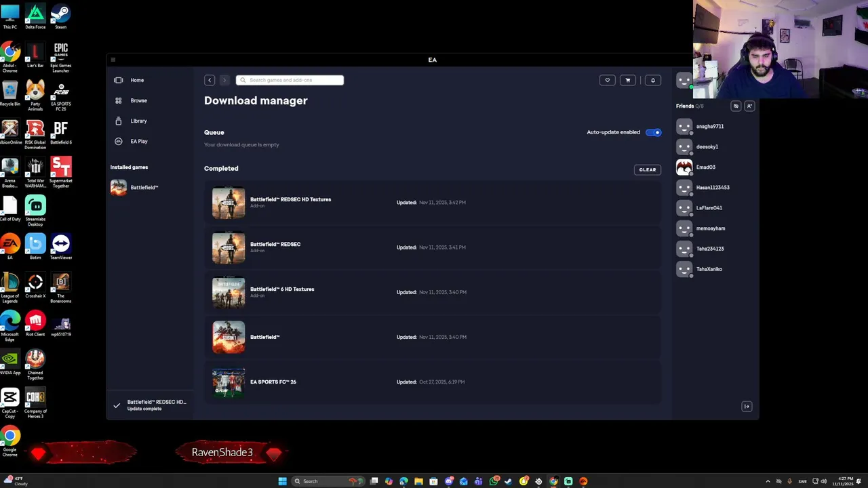Open the wishlist heart icon

607,80
